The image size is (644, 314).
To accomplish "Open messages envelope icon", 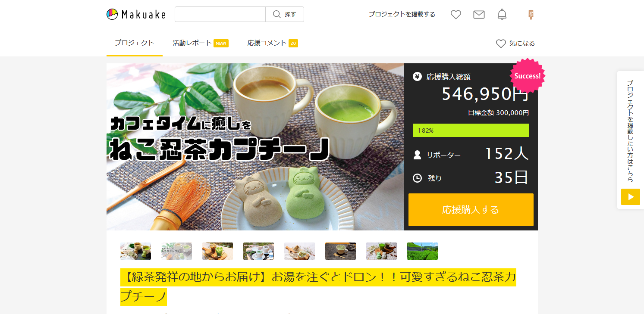I will (x=479, y=15).
